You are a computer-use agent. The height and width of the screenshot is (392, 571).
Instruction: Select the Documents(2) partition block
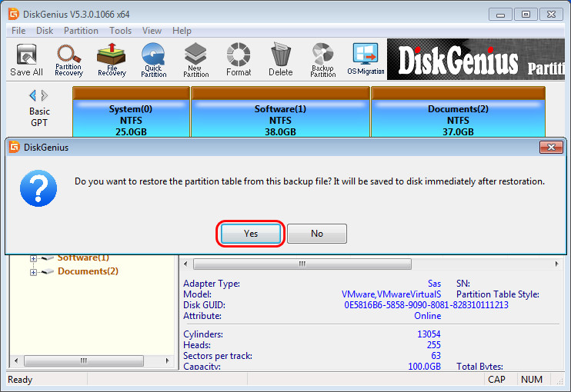(x=458, y=112)
